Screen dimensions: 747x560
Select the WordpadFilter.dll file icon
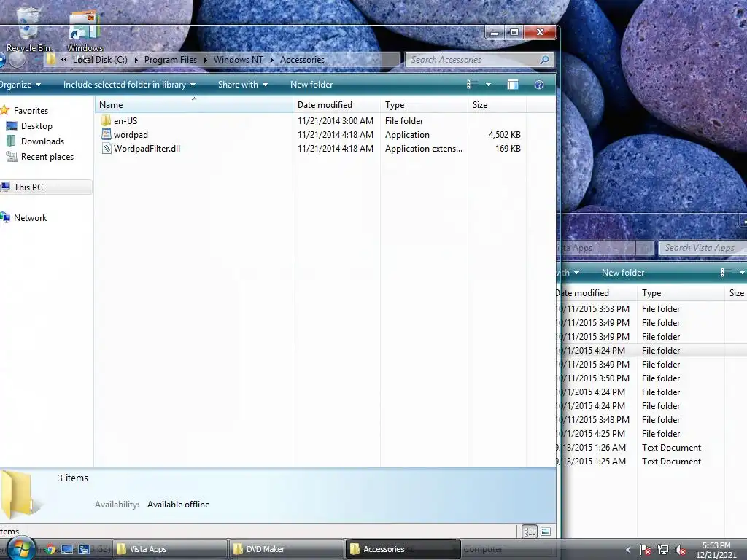point(107,148)
